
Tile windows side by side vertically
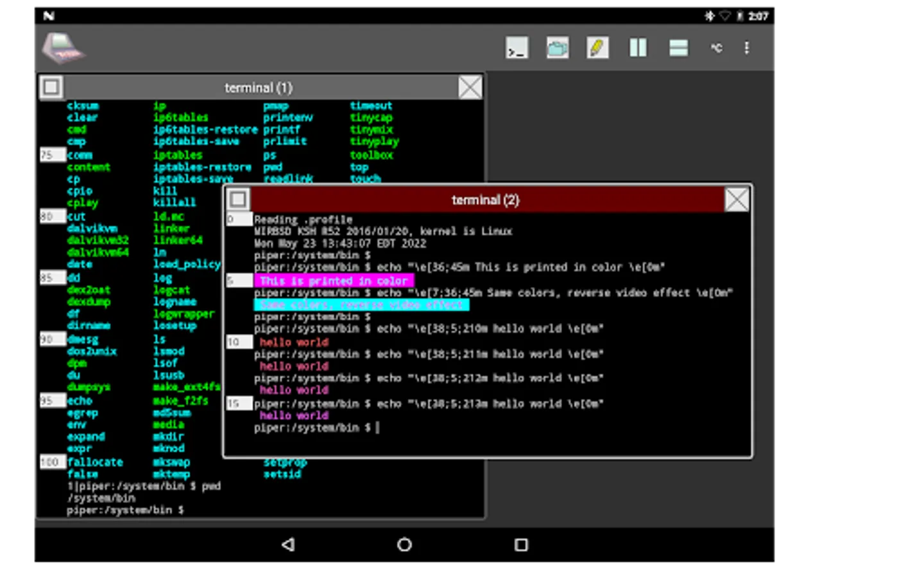click(x=638, y=48)
